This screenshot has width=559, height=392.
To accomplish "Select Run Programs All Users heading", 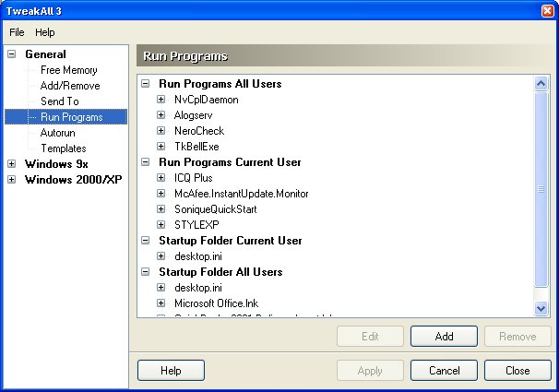I will coord(220,84).
